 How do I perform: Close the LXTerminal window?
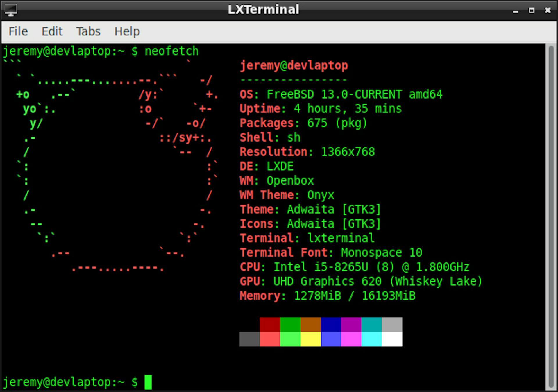point(548,10)
